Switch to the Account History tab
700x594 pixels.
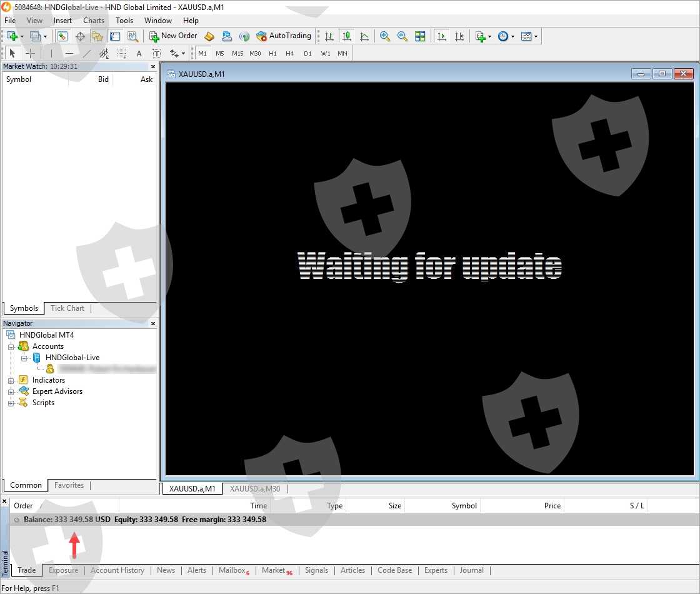pyautogui.click(x=117, y=570)
